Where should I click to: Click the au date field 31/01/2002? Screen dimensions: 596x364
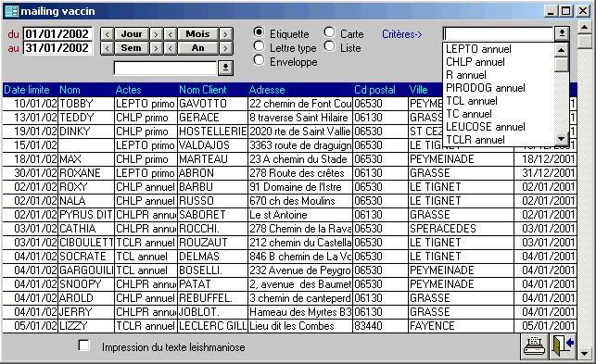click(x=57, y=48)
